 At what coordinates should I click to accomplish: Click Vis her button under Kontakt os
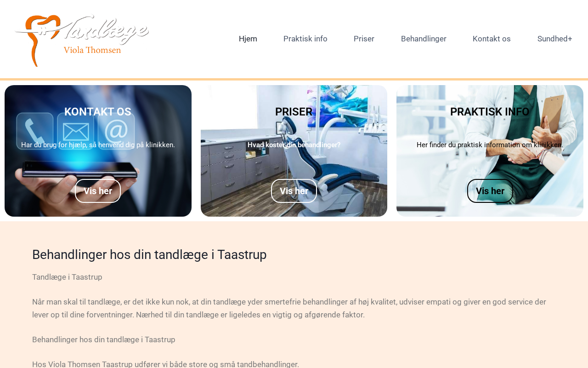click(98, 191)
